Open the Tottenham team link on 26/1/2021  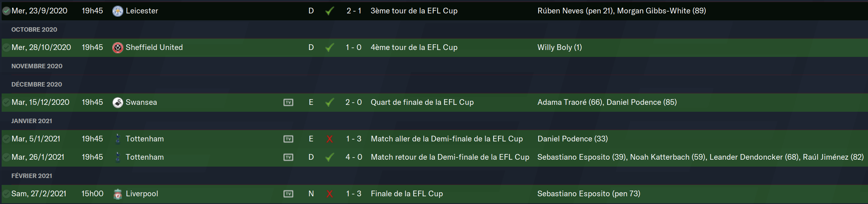coord(144,157)
